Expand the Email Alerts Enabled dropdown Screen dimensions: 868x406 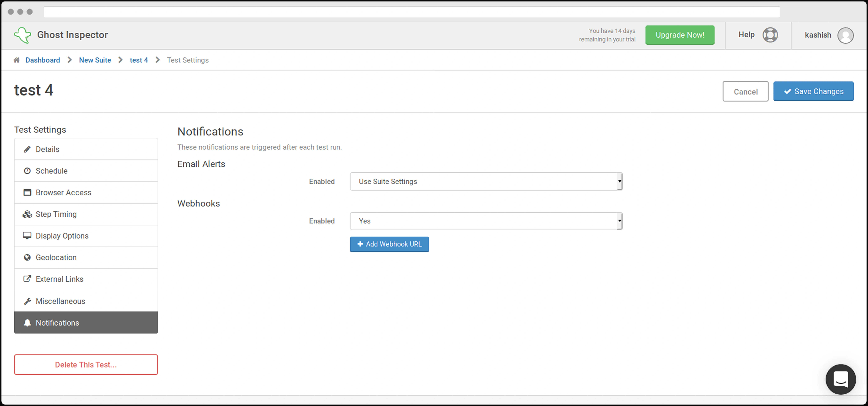point(486,182)
